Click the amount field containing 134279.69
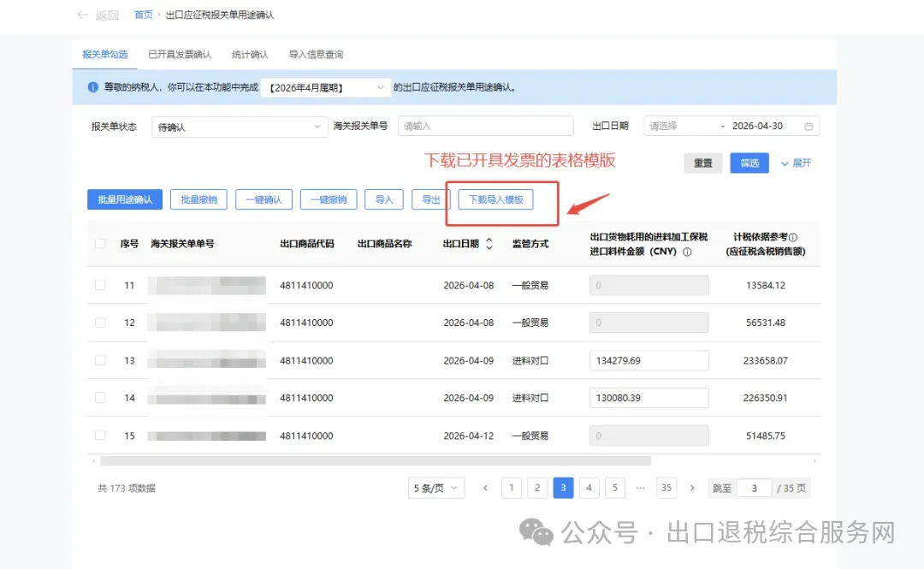 point(649,360)
